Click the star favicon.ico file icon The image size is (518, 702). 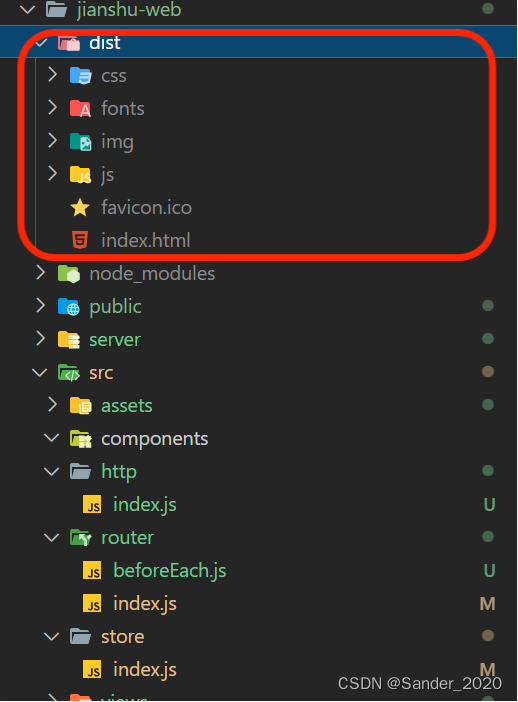80,208
